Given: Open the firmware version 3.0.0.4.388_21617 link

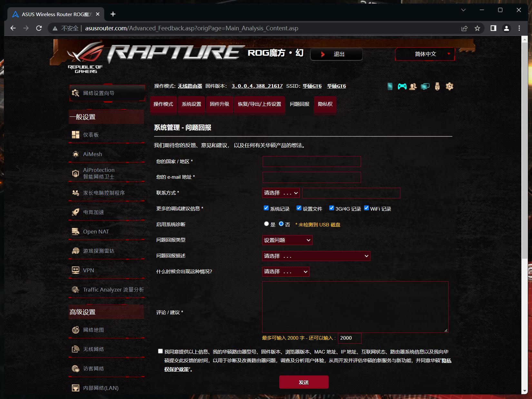Looking at the screenshot, I should pos(257,86).
